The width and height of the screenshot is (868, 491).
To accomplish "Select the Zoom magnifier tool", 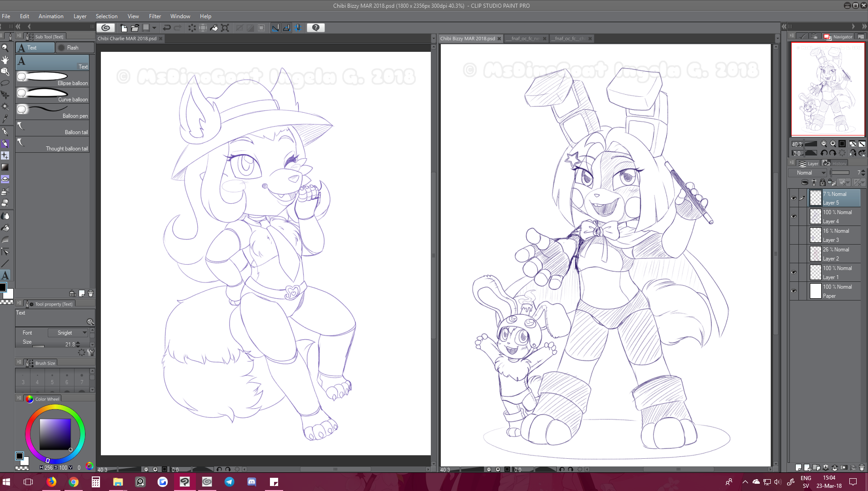I will click(x=5, y=47).
